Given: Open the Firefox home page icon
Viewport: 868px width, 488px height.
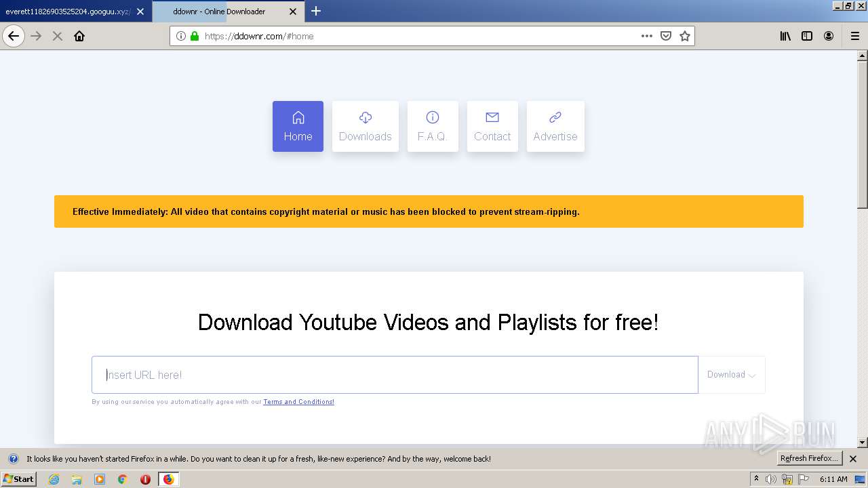Looking at the screenshot, I should (x=79, y=36).
